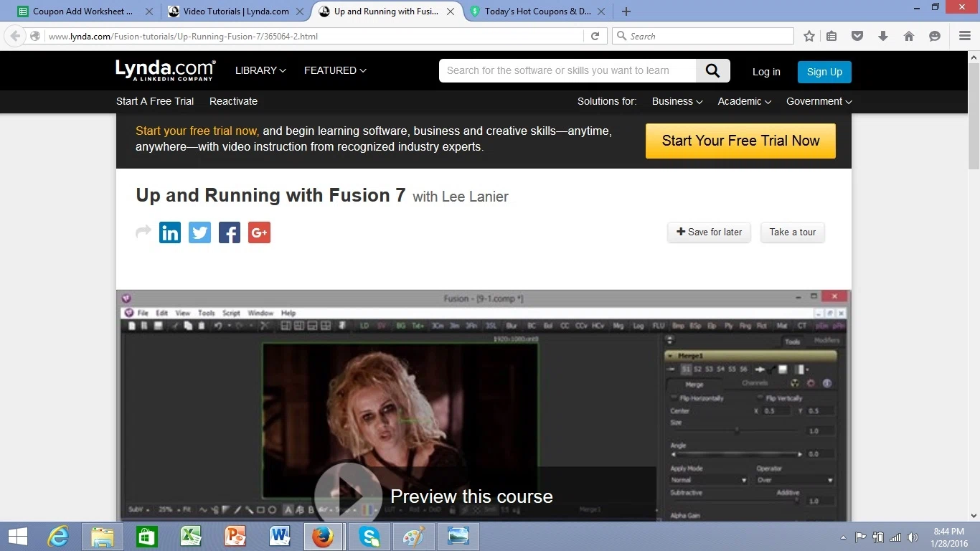Launch Internet Explorer from the taskbar
Viewport: 980px width, 551px height.
(x=58, y=536)
